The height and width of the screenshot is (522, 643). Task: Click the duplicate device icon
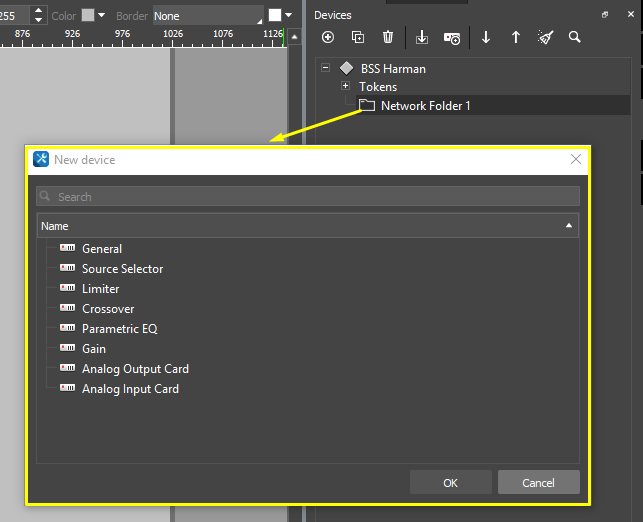coord(358,37)
